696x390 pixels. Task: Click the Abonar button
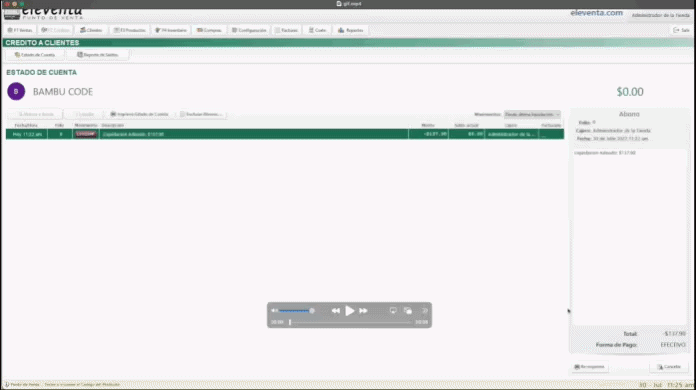click(x=36, y=114)
